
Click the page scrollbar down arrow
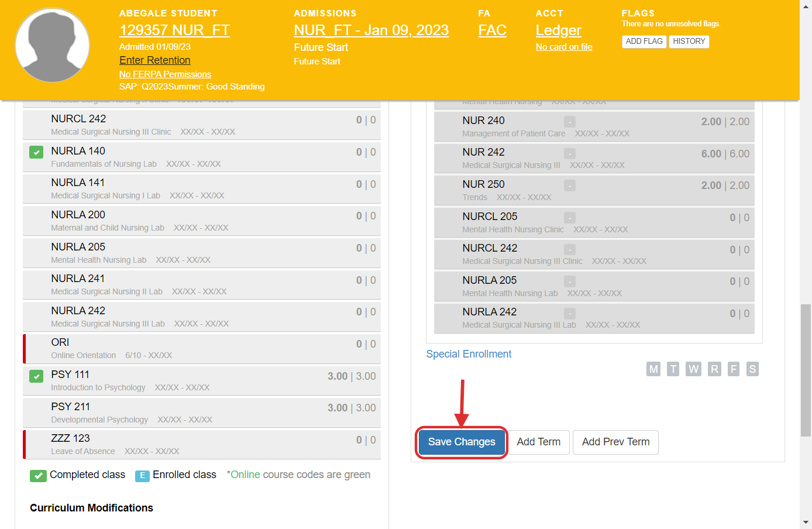click(x=806, y=522)
